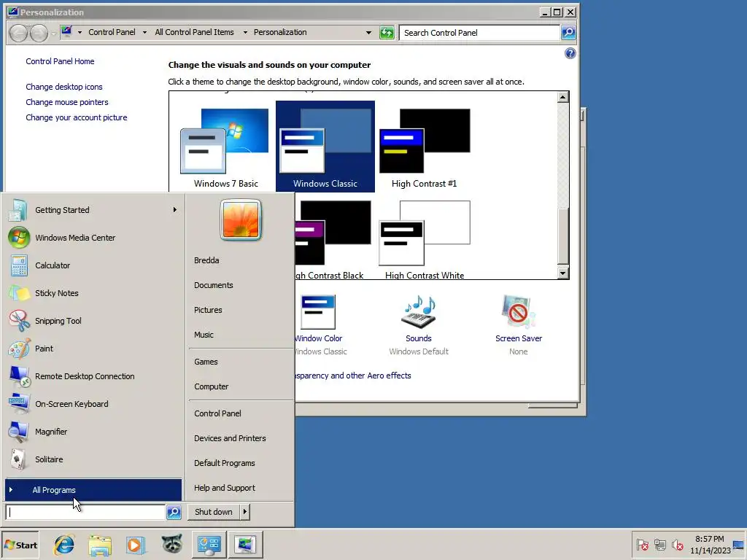
Task: Expand the Shut down options arrow
Action: pos(245,512)
